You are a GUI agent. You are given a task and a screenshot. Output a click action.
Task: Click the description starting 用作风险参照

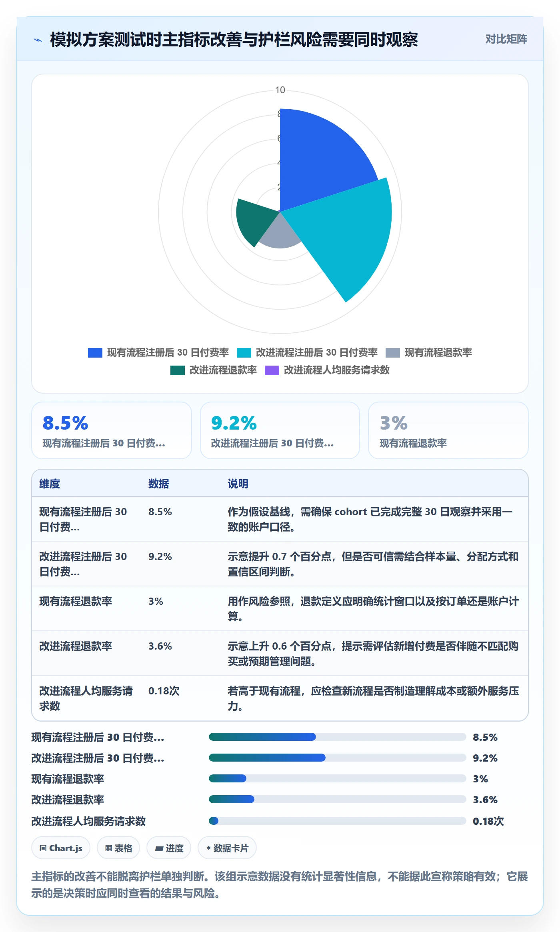pos(373,609)
